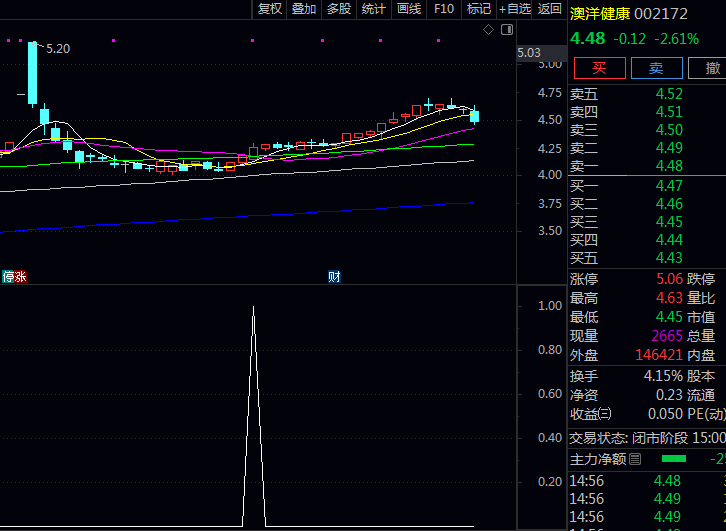Open 多股 multi-stock view
The width and height of the screenshot is (726, 531).
[339, 9]
